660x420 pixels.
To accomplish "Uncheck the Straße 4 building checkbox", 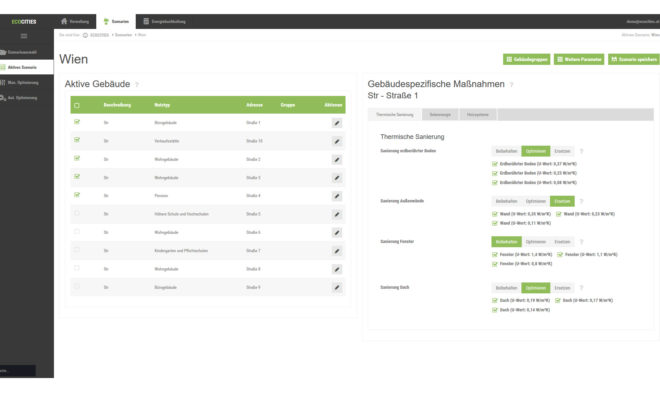I will pos(77,195).
